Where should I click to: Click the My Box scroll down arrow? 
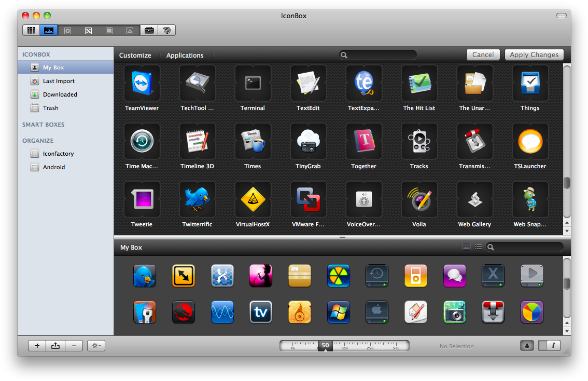(x=567, y=332)
